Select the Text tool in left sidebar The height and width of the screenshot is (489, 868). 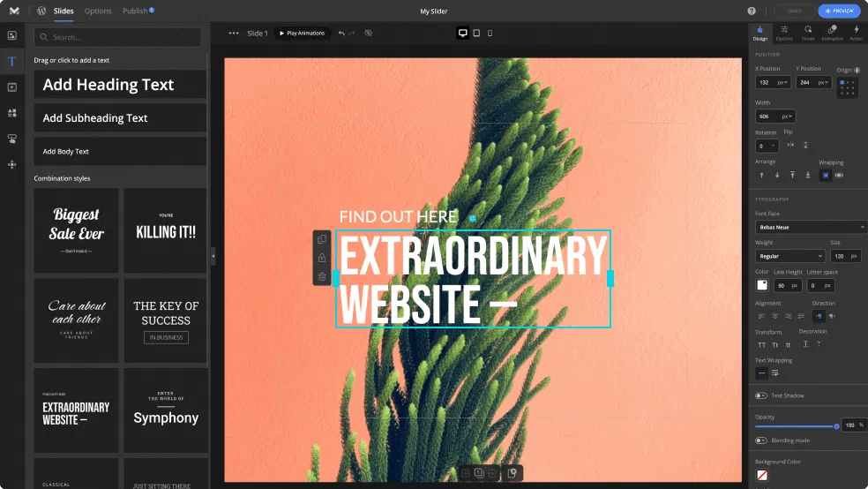(x=11, y=61)
